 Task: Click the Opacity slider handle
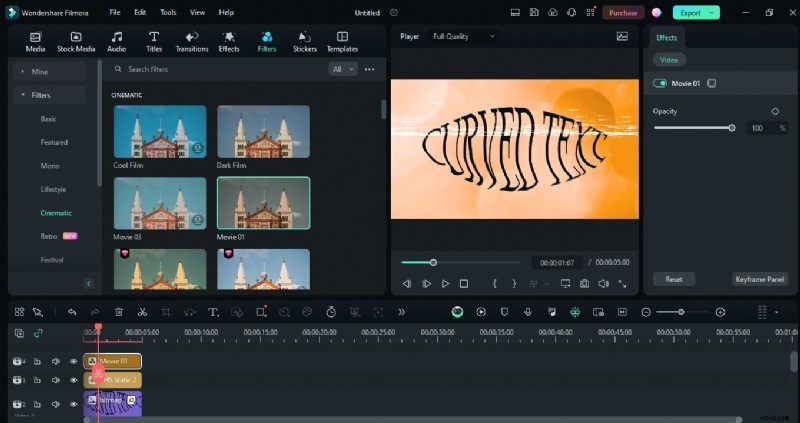point(732,128)
